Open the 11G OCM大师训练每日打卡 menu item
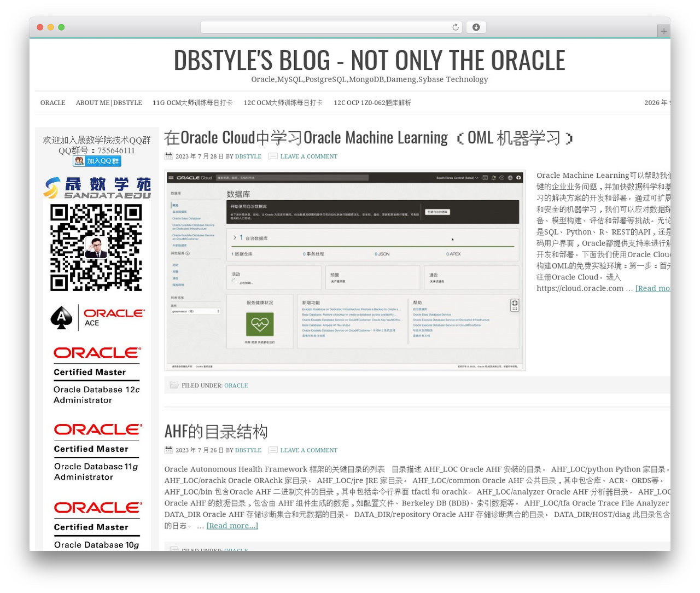700x593 pixels. pyautogui.click(x=192, y=103)
